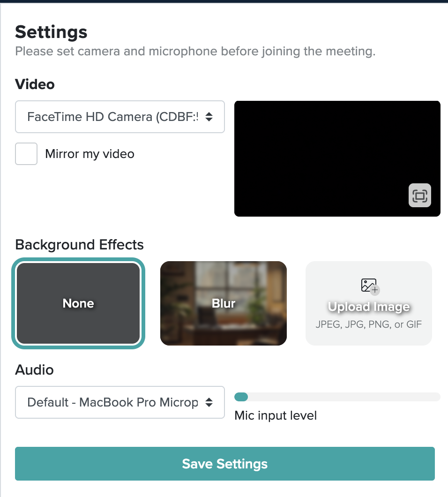Click the Background Effects heading
The image size is (448, 497).
(79, 245)
